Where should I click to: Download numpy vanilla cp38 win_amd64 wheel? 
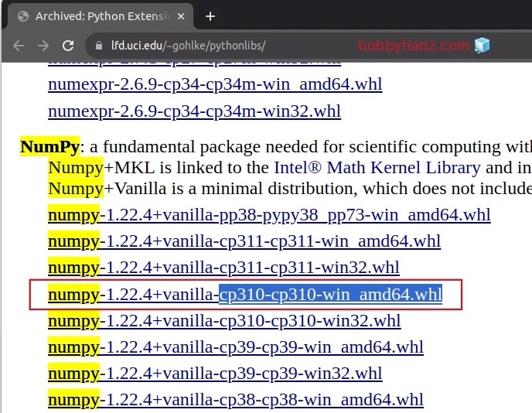click(236, 400)
